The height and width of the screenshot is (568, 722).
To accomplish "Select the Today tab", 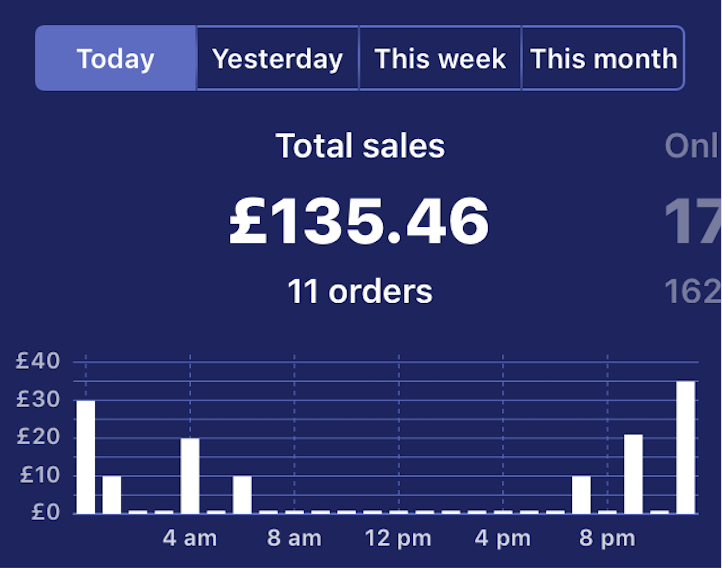I will [116, 58].
